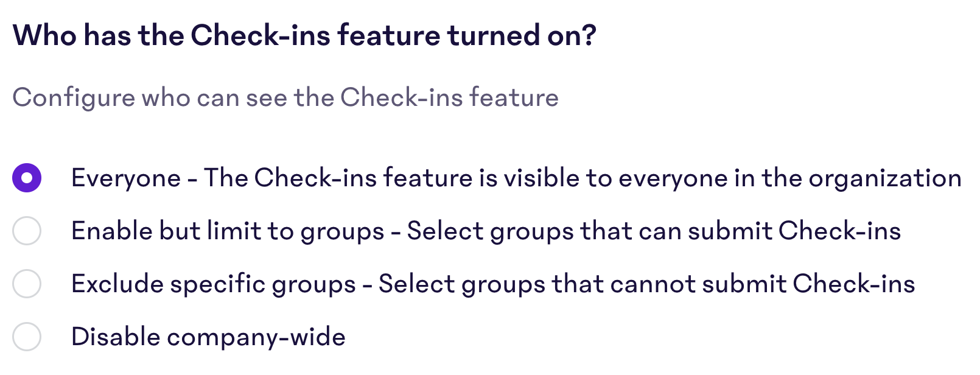Click the radio beside Enable but limit to groups
Viewport: 980px width, 375px height.
[27, 231]
